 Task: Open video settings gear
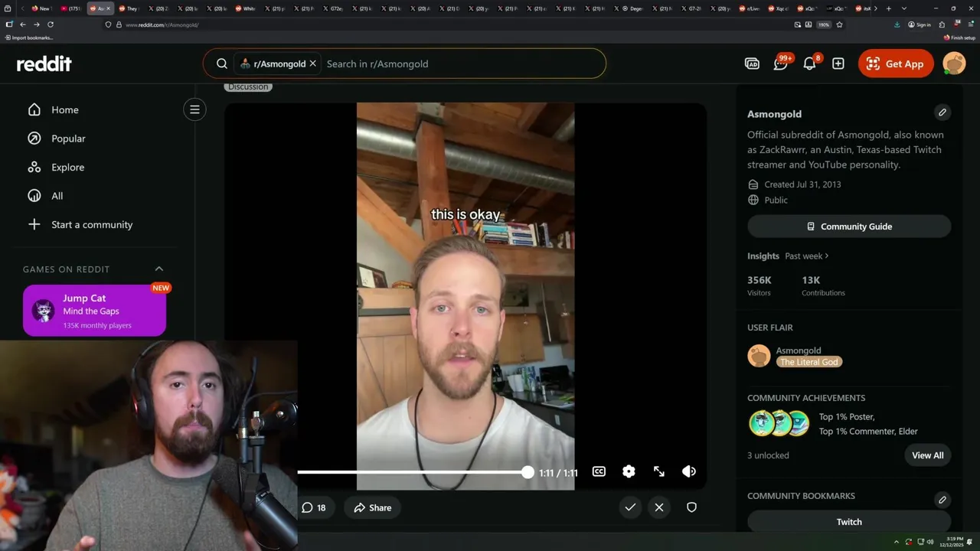pos(629,471)
